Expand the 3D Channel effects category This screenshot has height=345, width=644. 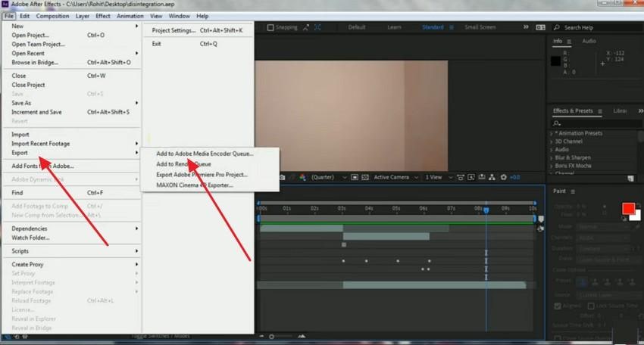(x=552, y=141)
